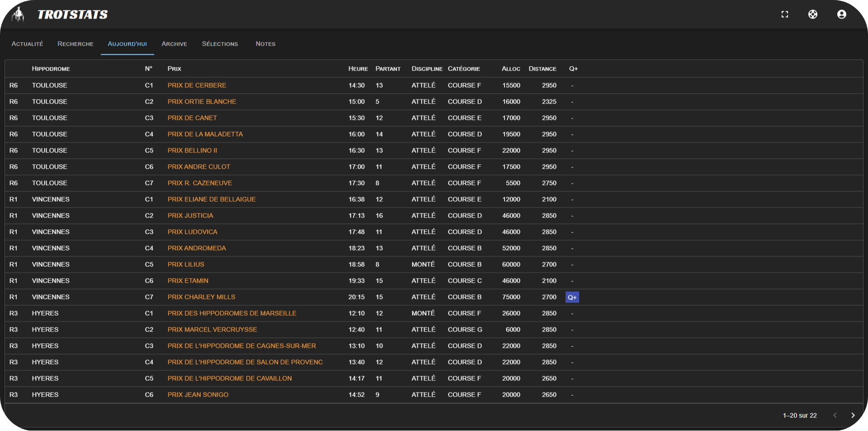The width and height of the screenshot is (868, 431).
Task: Sort by the Alloc column header
Action: click(511, 69)
